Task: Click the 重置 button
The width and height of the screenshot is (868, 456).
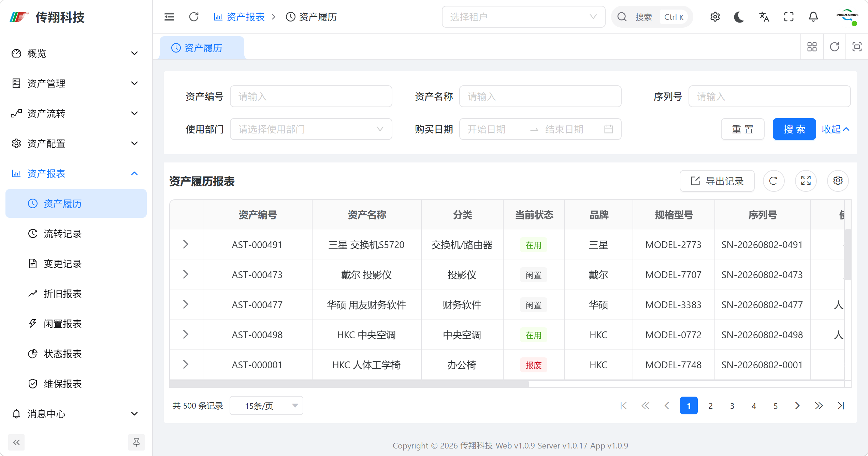Action: 742,129
